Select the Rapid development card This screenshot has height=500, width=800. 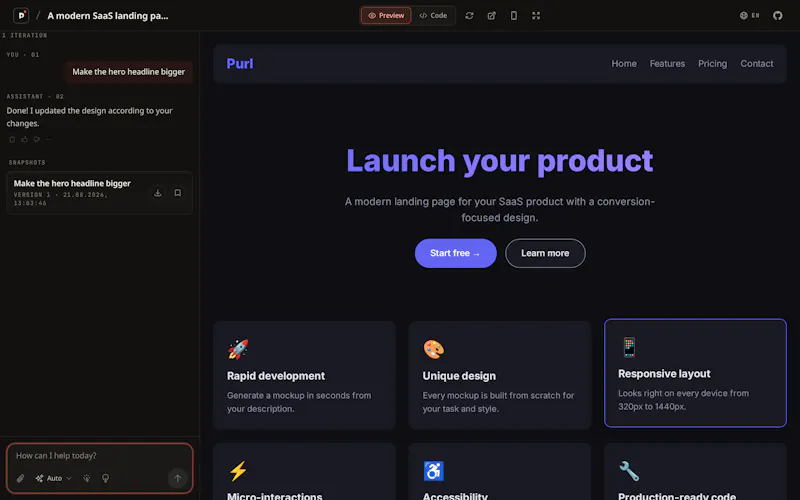pos(305,375)
